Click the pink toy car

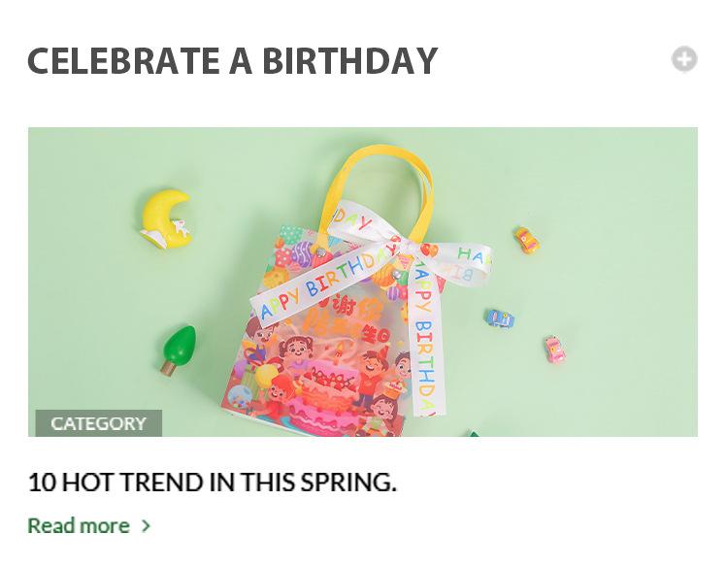(554, 350)
